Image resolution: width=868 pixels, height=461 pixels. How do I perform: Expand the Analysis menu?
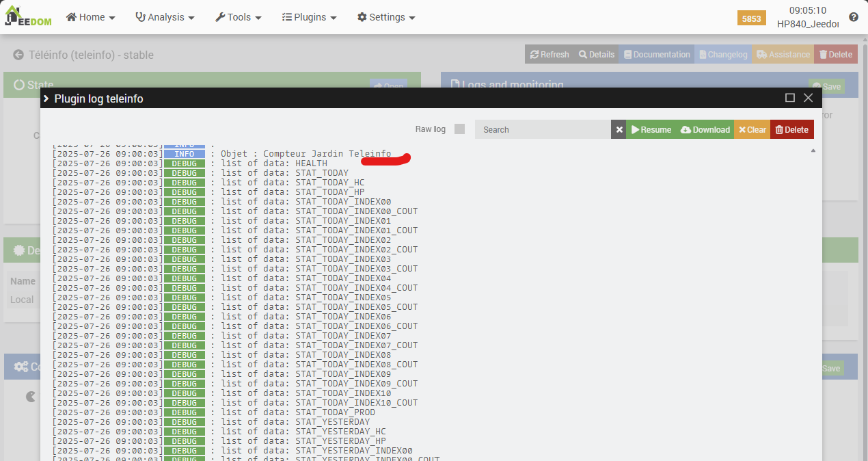(x=165, y=17)
